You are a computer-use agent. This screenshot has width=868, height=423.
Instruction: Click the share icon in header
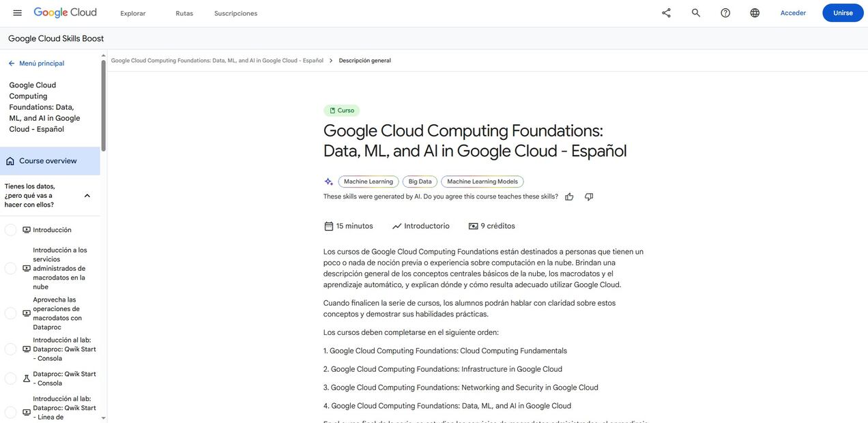(666, 13)
